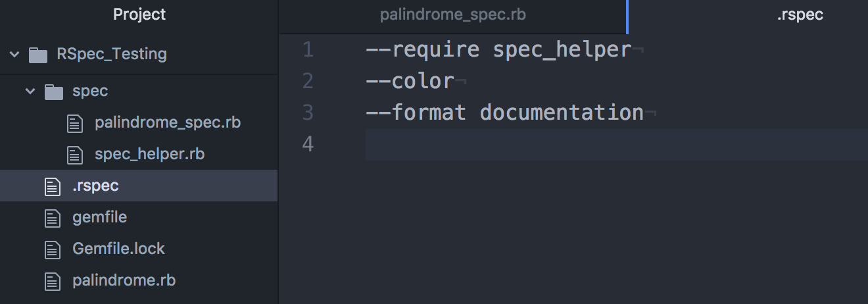868x304 pixels.
Task: Collapse the RSpec_Testing root folder chevron
Action: point(14,54)
